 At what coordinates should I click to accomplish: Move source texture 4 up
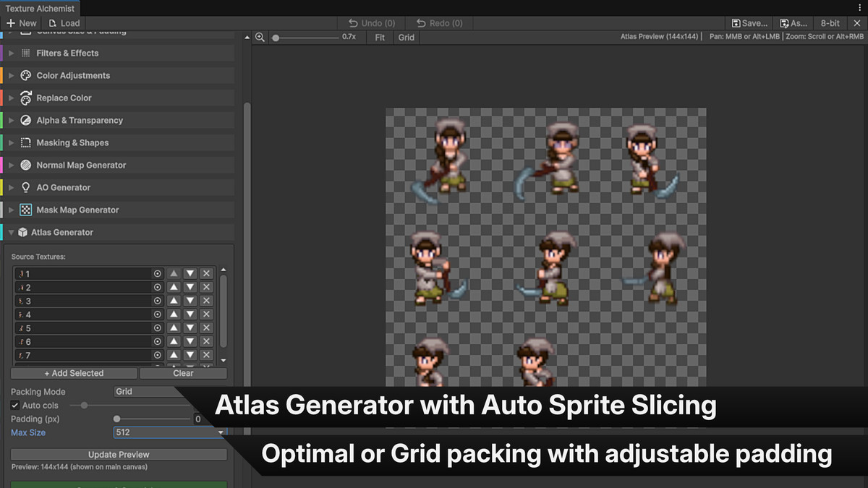174,314
